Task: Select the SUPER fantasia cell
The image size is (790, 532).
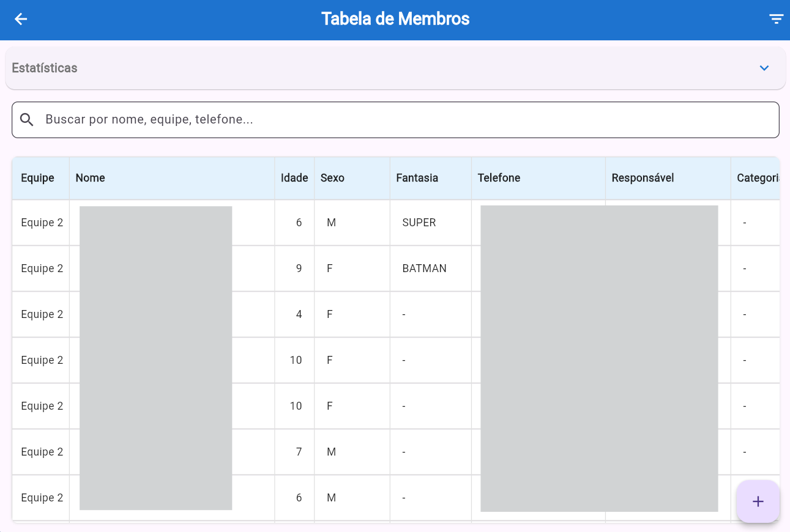Action: point(419,223)
